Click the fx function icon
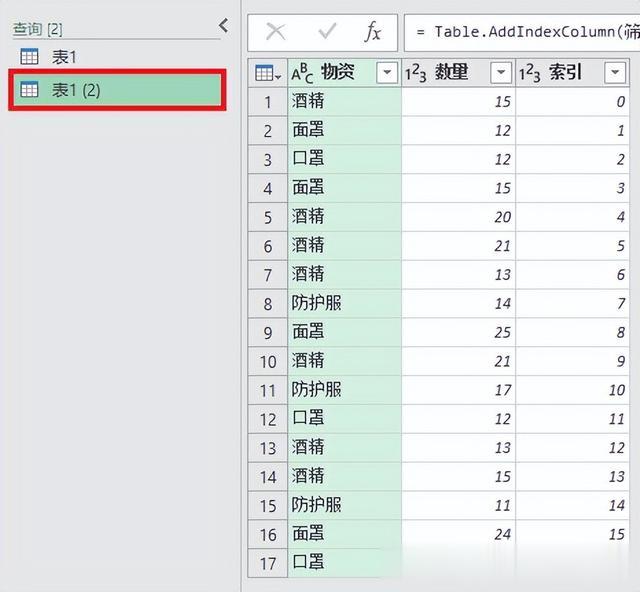The image size is (640, 592). pos(373,32)
